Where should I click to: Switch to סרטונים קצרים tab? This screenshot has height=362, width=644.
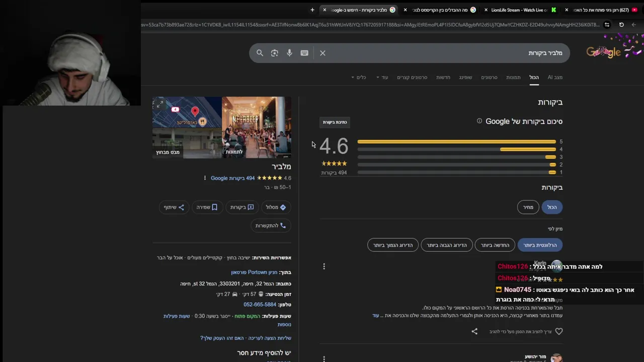(x=412, y=77)
